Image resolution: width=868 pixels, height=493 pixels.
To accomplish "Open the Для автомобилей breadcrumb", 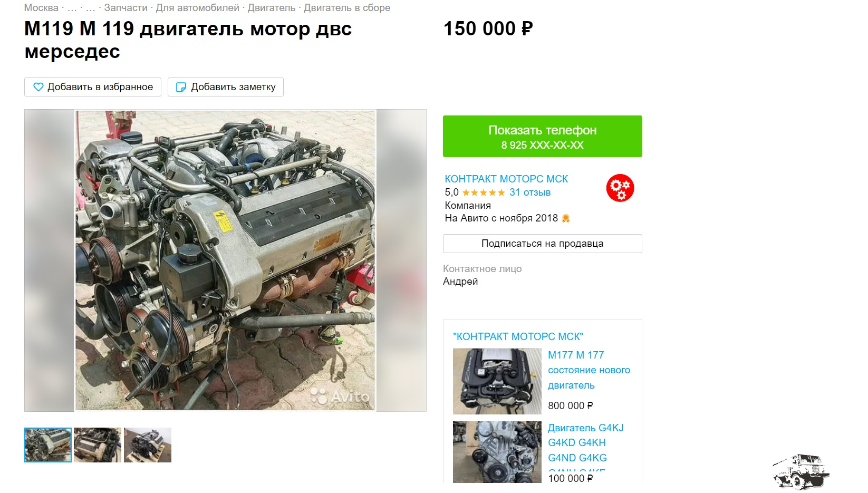I will tap(197, 8).
